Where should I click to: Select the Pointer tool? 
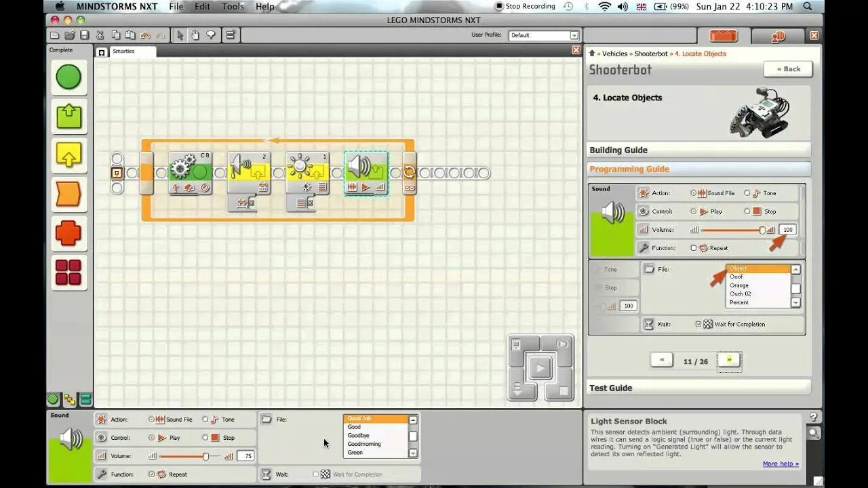(180, 35)
